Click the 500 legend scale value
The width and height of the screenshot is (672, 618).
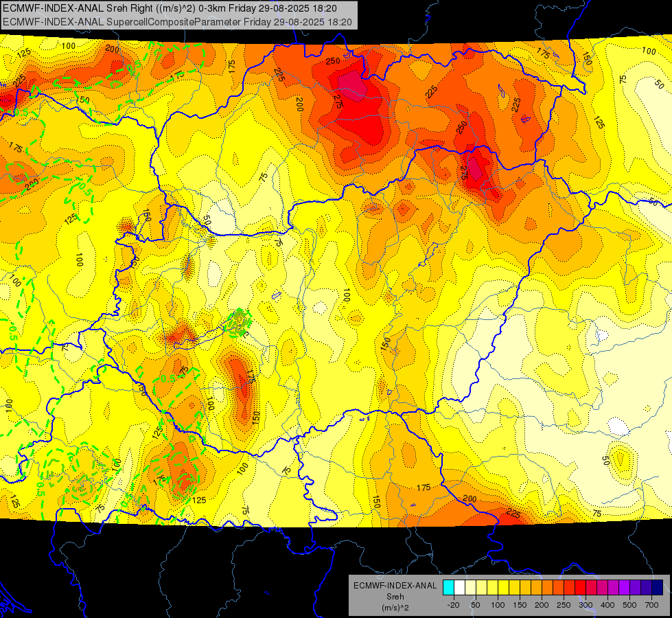click(x=629, y=605)
